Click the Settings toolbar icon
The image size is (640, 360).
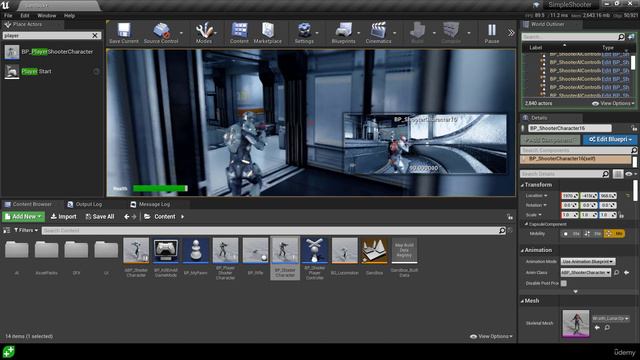click(304, 33)
